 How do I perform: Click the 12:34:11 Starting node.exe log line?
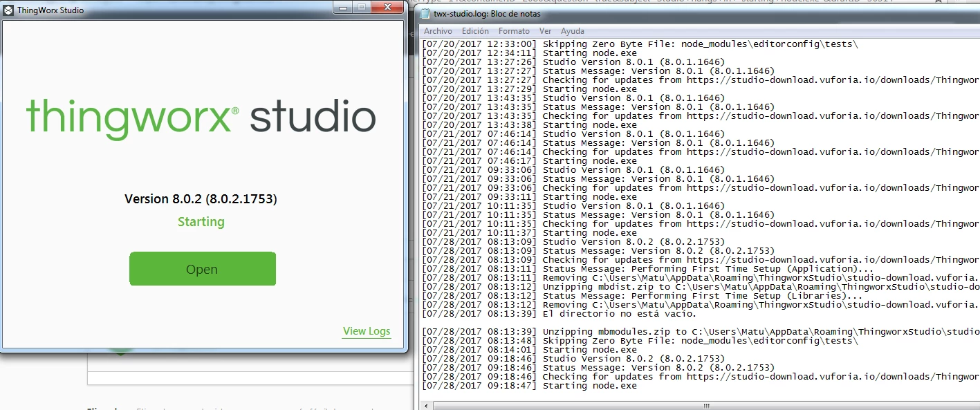(x=530, y=53)
